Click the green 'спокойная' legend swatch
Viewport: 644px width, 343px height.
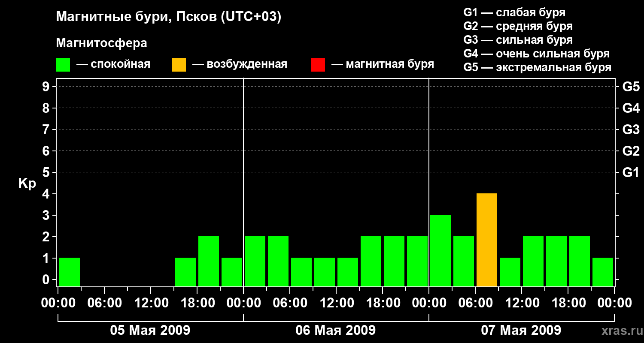coord(63,65)
